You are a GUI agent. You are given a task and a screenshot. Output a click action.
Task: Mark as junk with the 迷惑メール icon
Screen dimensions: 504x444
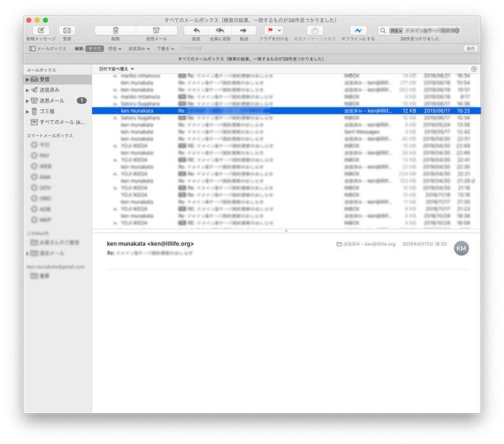coord(156,31)
